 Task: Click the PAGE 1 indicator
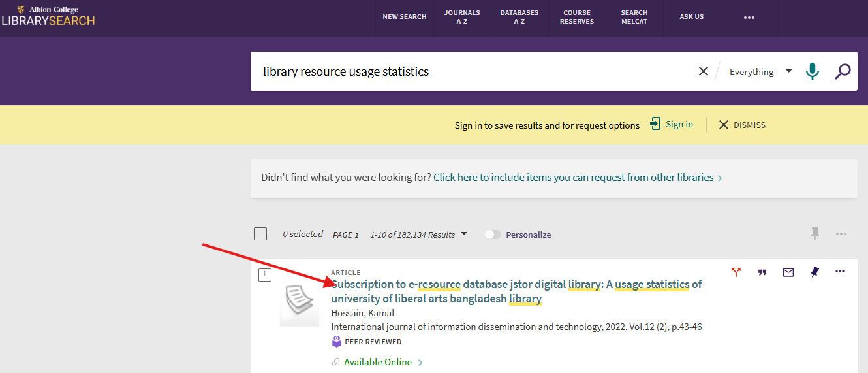pyautogui.click(x=346, y=235)
